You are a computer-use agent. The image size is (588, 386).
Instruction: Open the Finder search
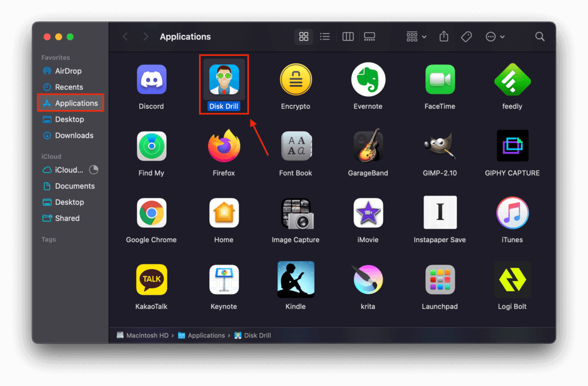(540, 36)
